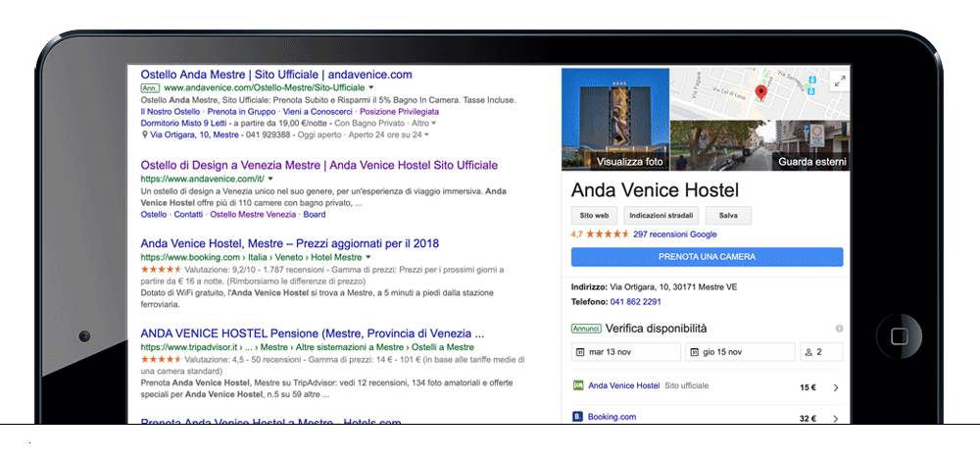Click the red location pin on the map
The height and width of the screenshot is (463, 980).
(x=760, y=93)
